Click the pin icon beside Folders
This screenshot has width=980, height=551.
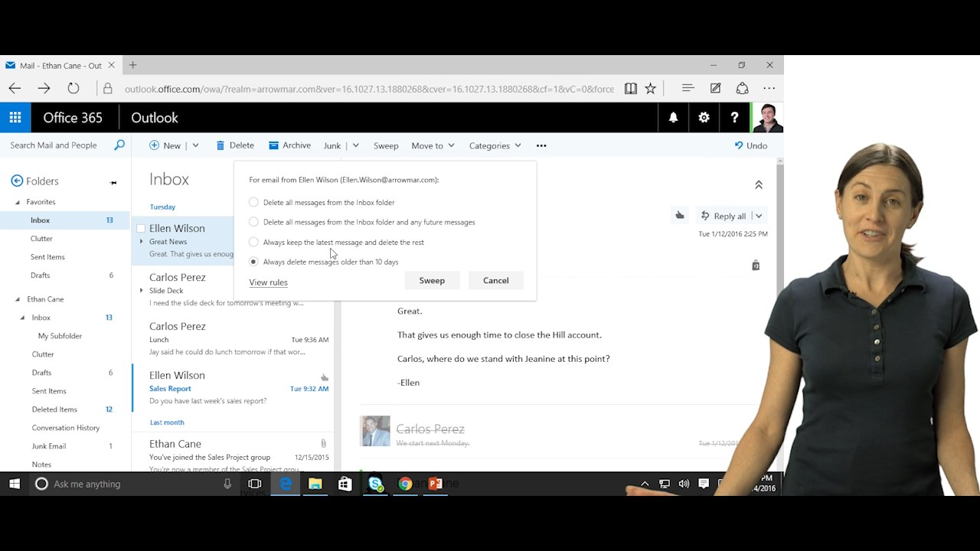click(x=113, y=182)
